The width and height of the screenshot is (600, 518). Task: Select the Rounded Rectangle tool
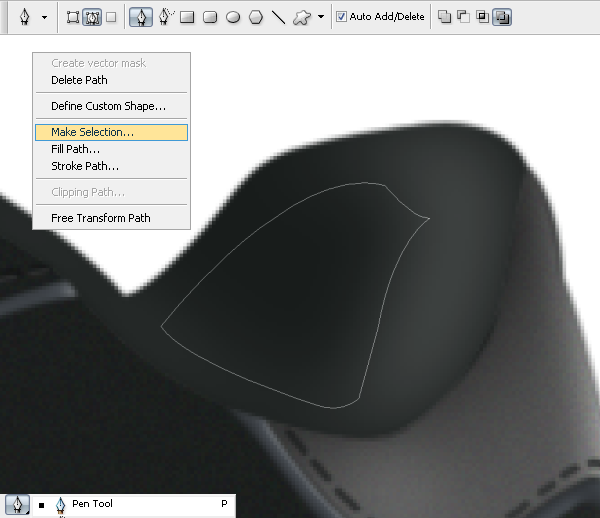(210, 17)
